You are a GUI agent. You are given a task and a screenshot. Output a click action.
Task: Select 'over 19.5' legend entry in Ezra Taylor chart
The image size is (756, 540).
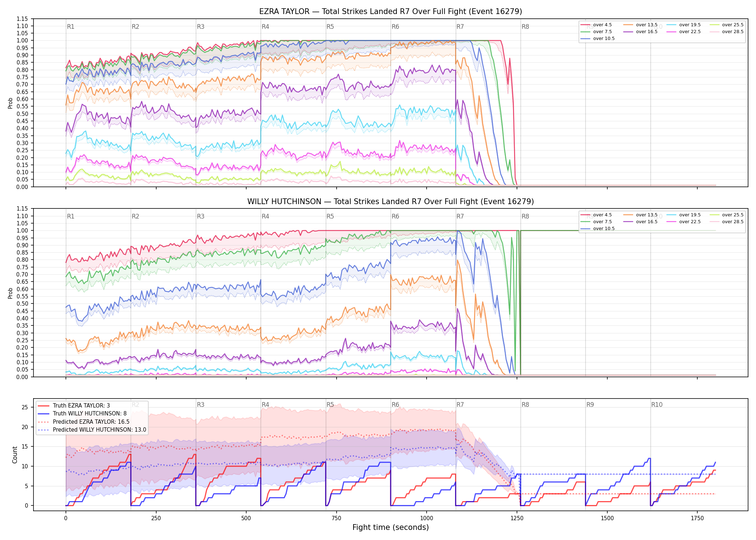pyautogui.click(x=684, y=25)
